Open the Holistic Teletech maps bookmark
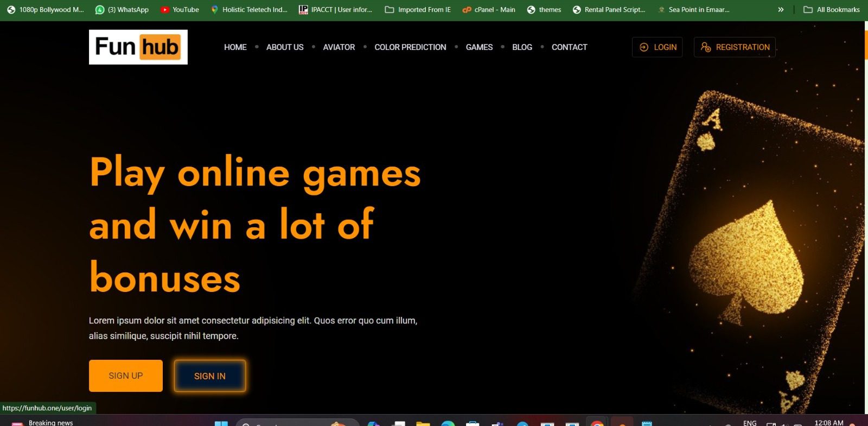 click(x=249, y=10)
